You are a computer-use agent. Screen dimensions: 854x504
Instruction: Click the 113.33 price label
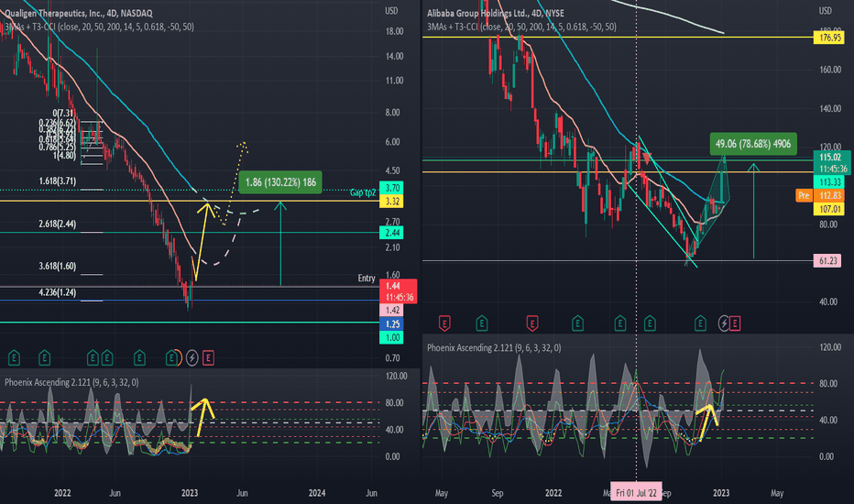tap(829, 182)
